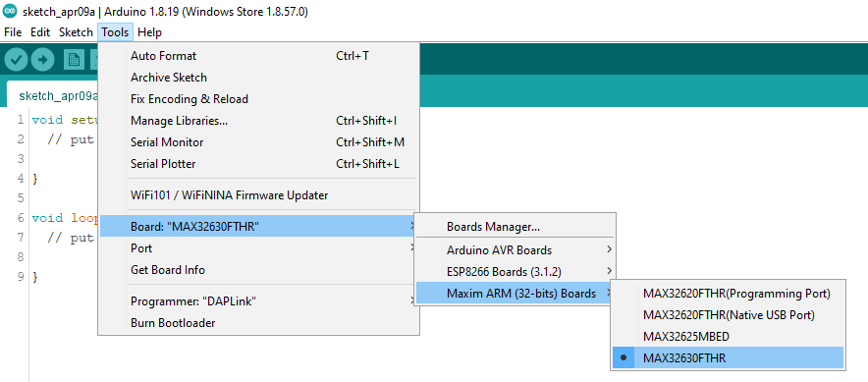Click the New sketch document icon
Image resolution: width=868 pixels, height=382 pixels.
click(x=74, y=60)
